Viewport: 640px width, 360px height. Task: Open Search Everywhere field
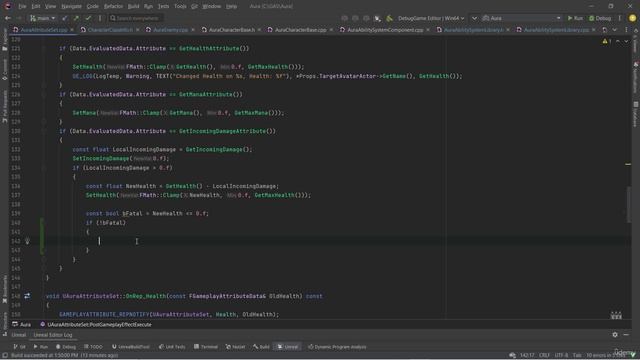pyautogui.click(x=136, y=18)
